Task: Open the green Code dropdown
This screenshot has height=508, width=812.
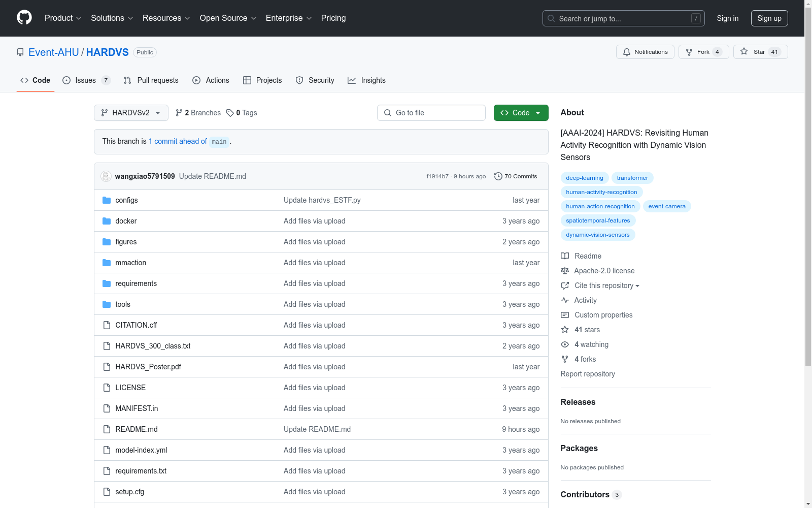Action: [521, 113]
